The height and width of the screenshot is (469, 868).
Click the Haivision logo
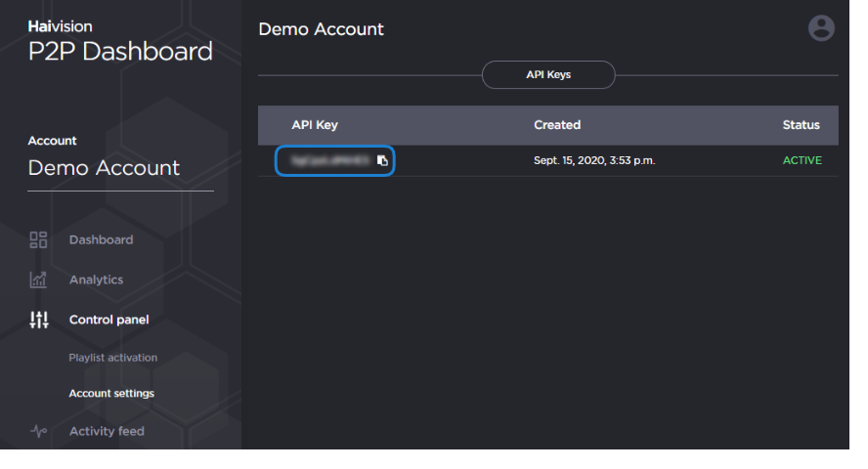pyautogui.click(x=60, y=26)
